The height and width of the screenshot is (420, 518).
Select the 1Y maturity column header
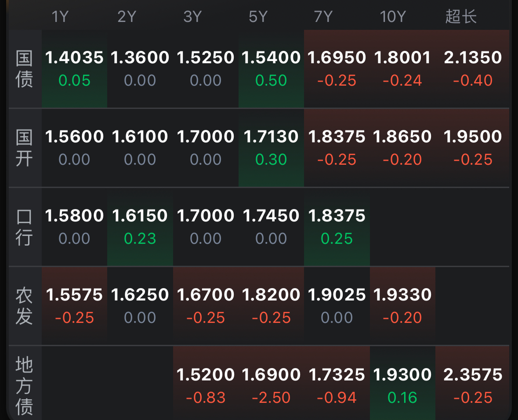point(60,17)
